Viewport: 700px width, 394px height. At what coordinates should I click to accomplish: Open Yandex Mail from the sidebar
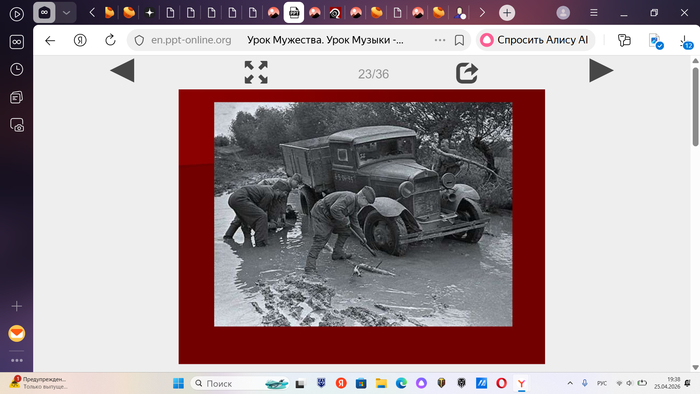[17, 333]
